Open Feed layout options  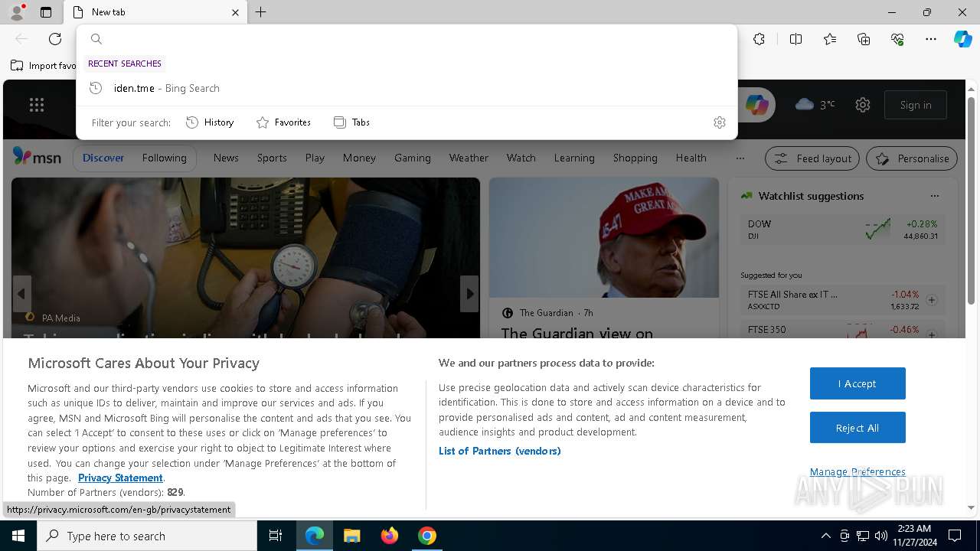(x=812, y=158)
